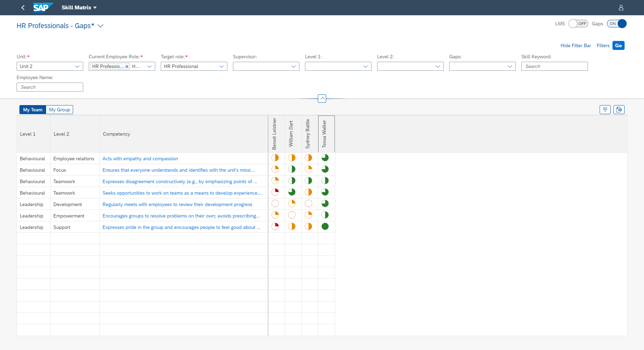Click the export table icon
Image resolution: width=644 pixels, height=350 pixels.
coord(619,110)
